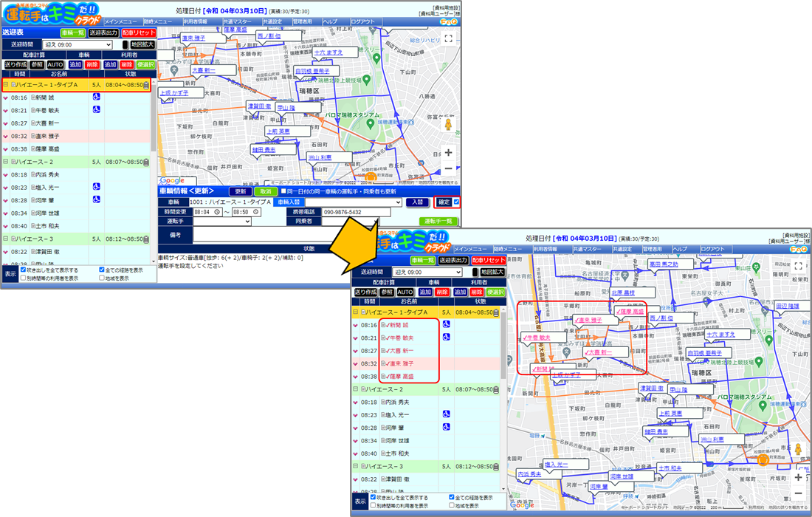Toggle 吹き出しを全て表示する checkbox in the top-left window
Image resolution: width=812 pixels, height=517 pixels.
point(24,270)
